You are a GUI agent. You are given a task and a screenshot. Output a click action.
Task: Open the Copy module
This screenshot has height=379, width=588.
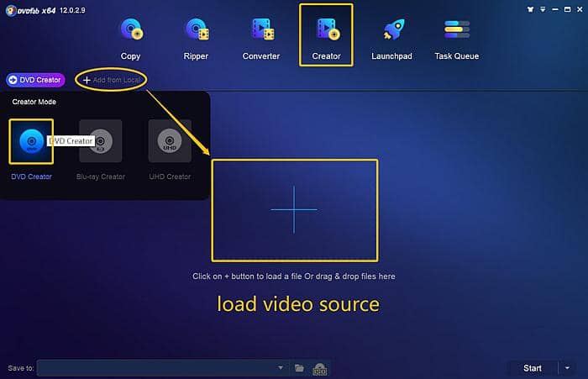130,39
